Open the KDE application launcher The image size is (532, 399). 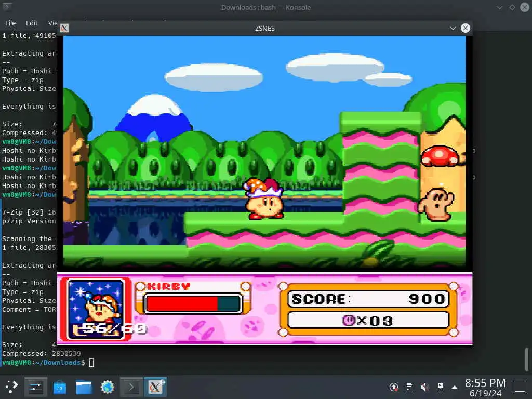[11, 387]
